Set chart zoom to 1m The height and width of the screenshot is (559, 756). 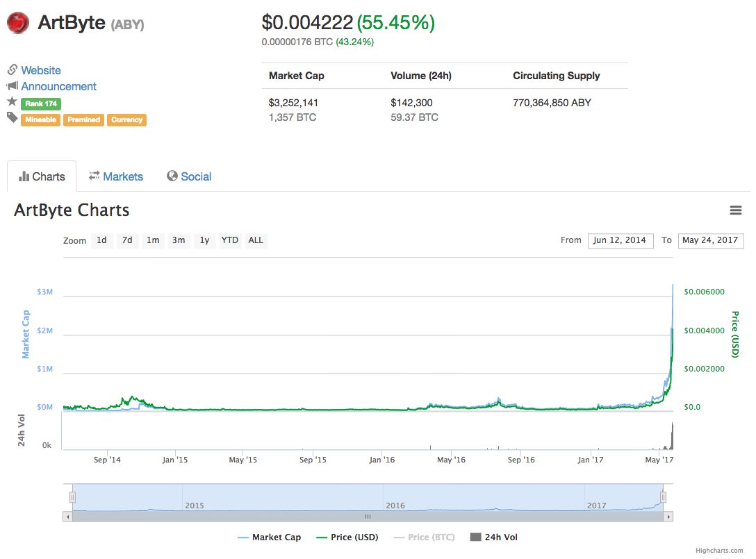click(x=153, y=240)
